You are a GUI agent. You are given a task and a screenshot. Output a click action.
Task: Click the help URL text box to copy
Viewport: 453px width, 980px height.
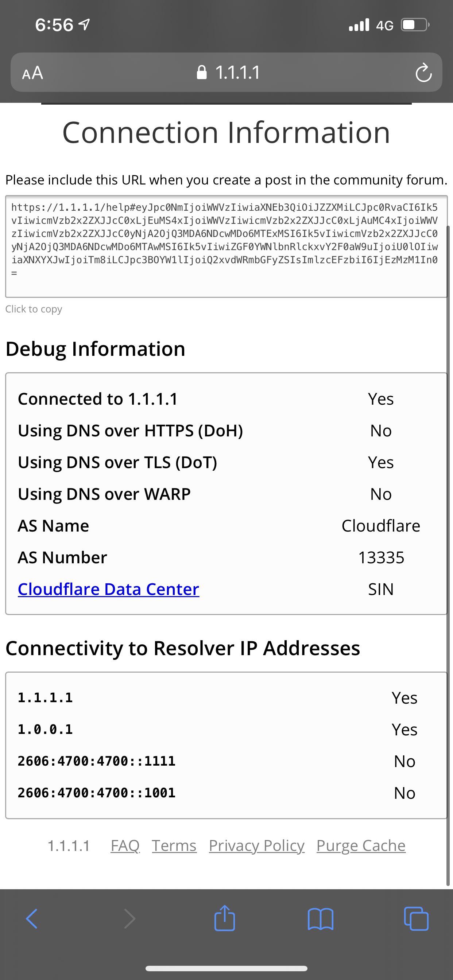coord(226,246)
